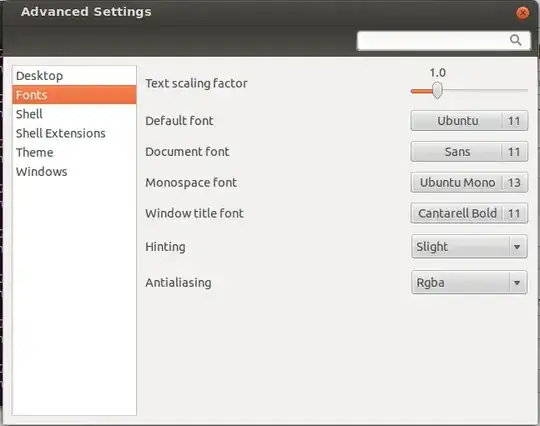Viewport: 540px width, 426px height.
Task: Expand the Antialiasing dropdown arrow
Action: point(517,283)
